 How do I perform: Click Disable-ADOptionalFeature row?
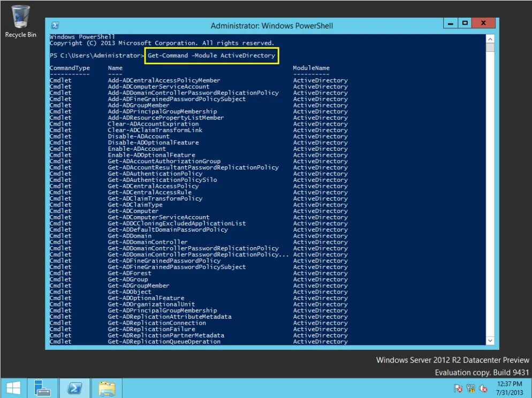click(x=199, y=142)
